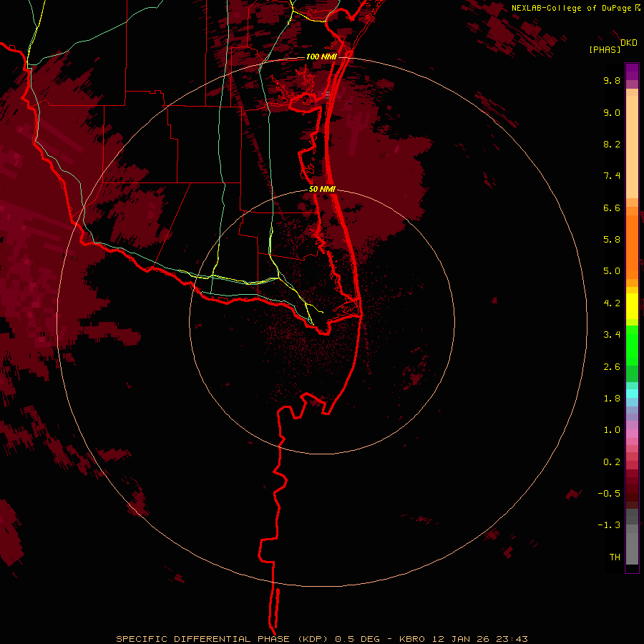Pick the bright yellow color bar segment
Viewport: 644px width, 644px height.
[632, 306]
